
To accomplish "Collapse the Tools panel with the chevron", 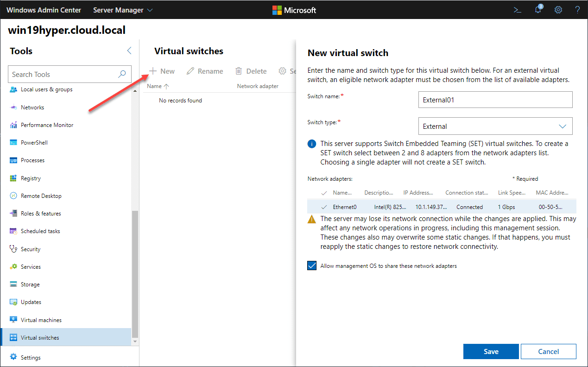I will point(129,51).
